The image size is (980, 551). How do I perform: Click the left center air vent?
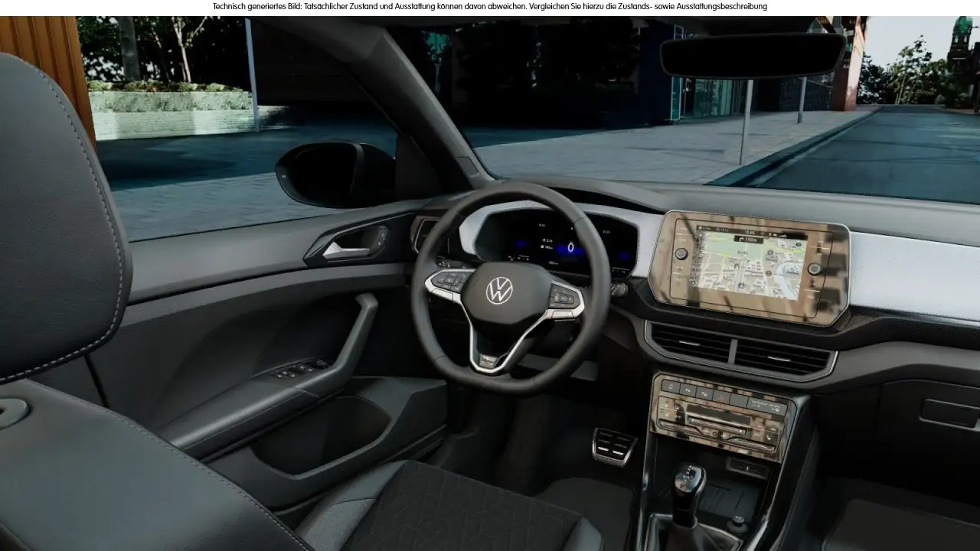[691, 344]
